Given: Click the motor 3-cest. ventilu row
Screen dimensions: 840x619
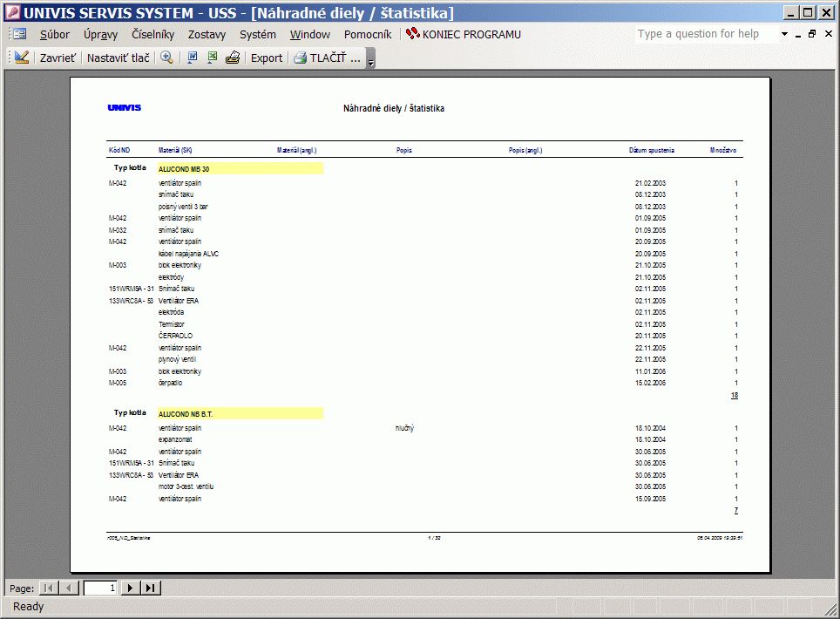Looking at the screenshot, I should tap(186, 486).
